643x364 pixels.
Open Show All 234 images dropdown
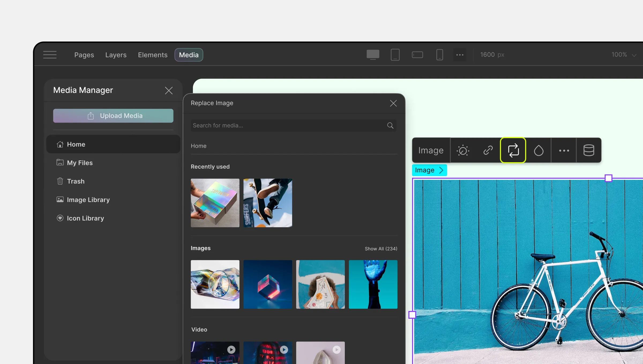381,248
